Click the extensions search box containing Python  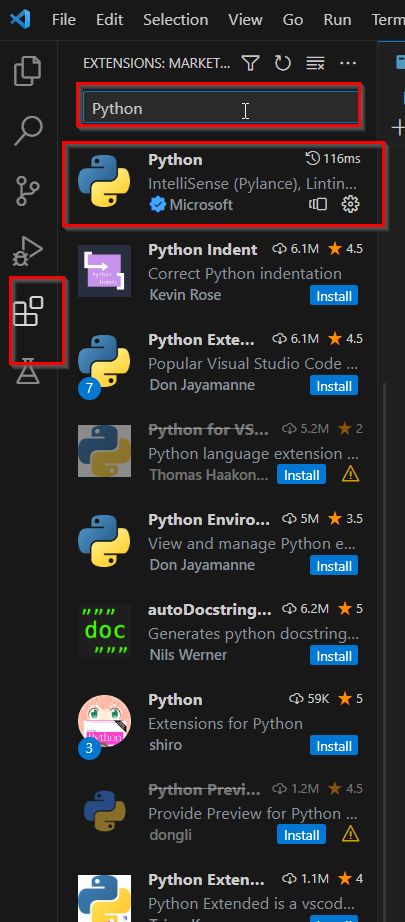220,108
